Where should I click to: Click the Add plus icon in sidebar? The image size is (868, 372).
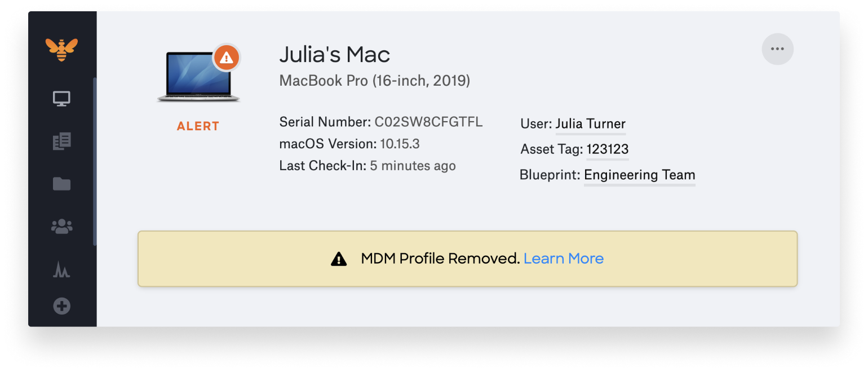(62, 305)
